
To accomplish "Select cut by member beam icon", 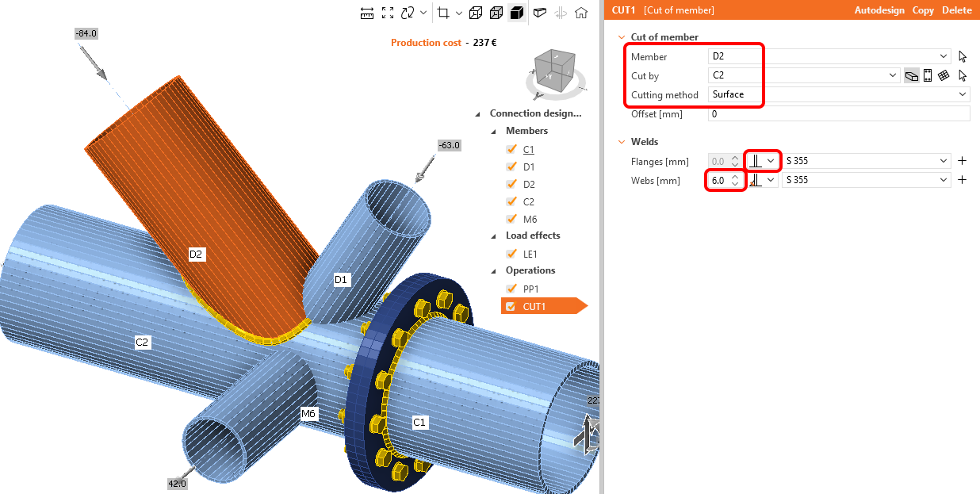I will pyautogui.click(x=912, y=75).
